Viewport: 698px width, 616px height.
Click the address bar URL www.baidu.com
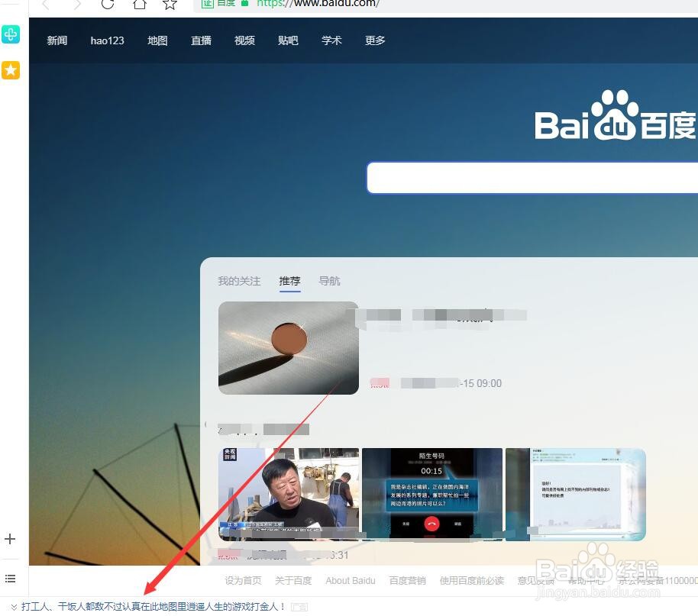click(x=318, y=4)
